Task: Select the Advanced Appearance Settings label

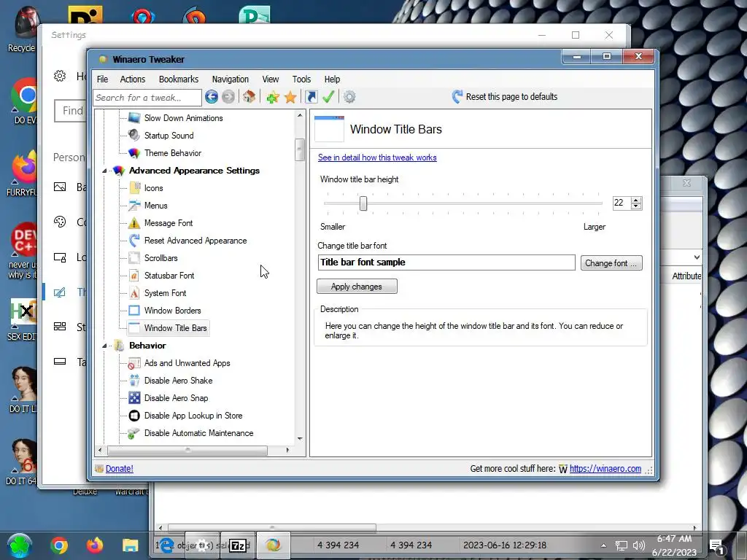Action: 194,171
